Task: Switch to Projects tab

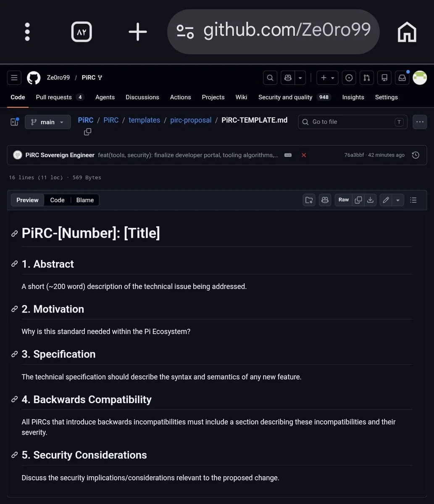Action: (213, 97)
